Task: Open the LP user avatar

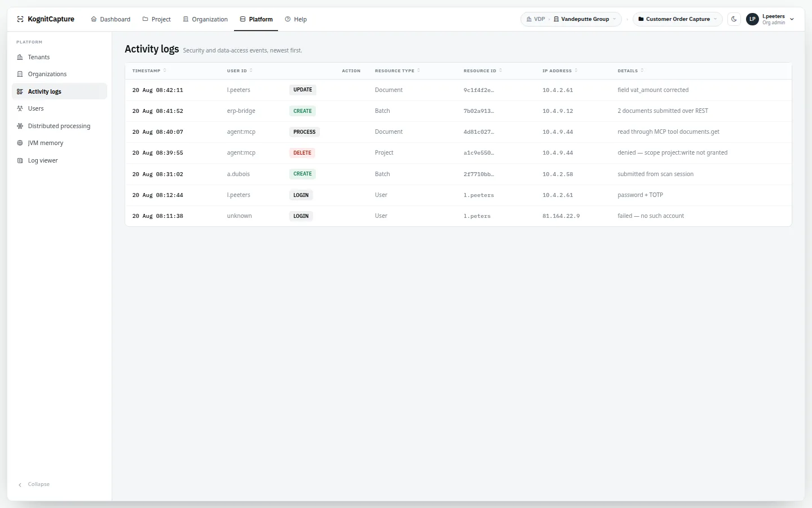Action: 752,19
